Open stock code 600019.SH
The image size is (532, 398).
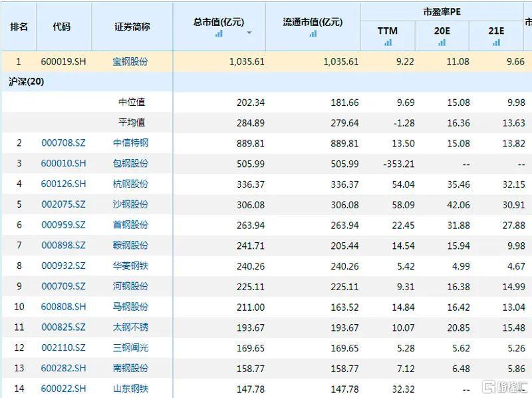pos(63,61)
